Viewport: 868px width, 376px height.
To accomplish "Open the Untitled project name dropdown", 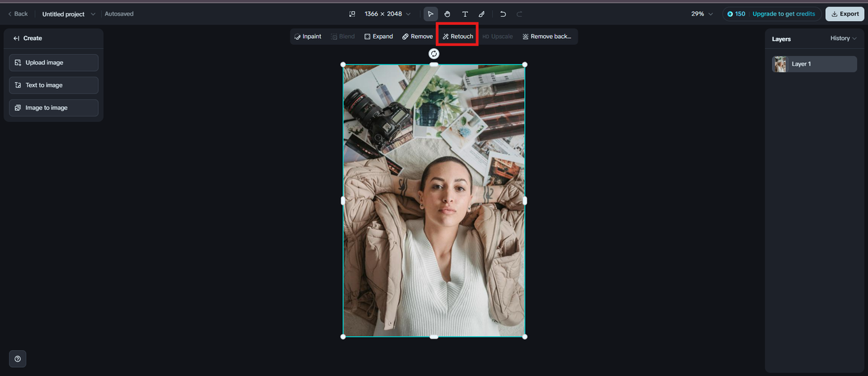I will click(68, 14).
